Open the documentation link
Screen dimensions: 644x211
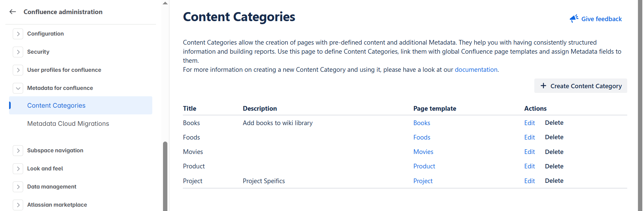click(476, 70)
